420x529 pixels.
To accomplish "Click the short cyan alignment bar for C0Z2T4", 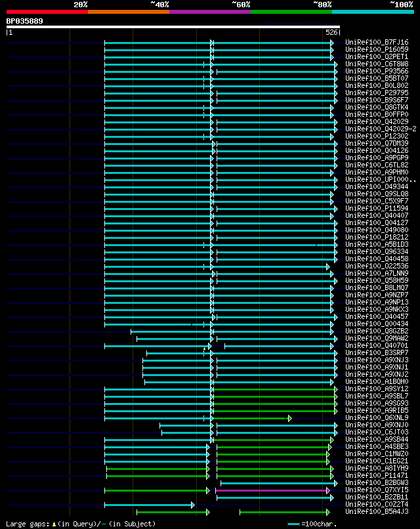I will (x=148, y=505).
